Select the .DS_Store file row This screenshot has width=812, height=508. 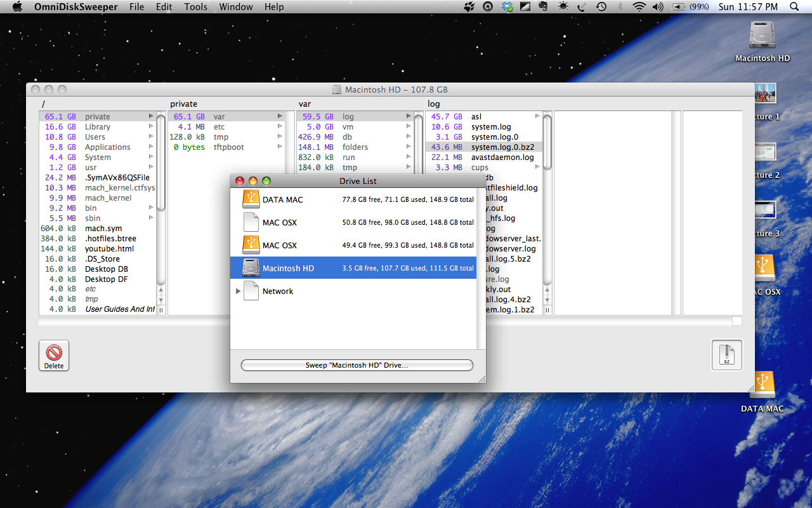pyautogui.click(x=98, y=258)
